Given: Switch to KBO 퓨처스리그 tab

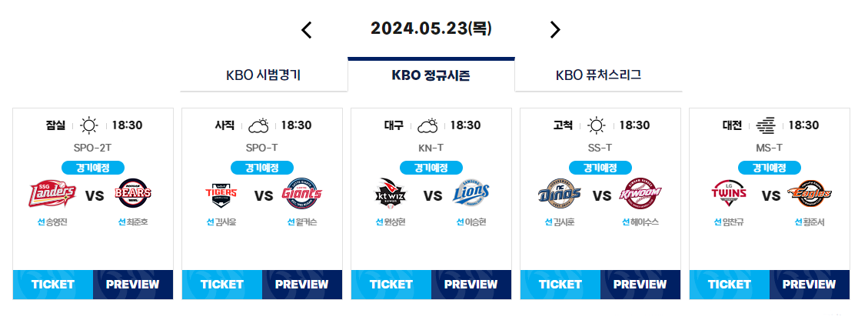Looking at the screenshot, I should 598,75.
